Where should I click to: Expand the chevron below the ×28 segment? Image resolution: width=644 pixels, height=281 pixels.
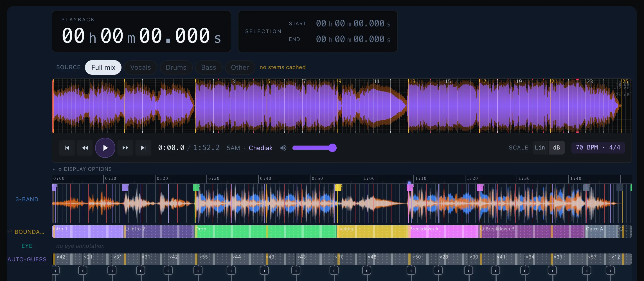(438, 271)
